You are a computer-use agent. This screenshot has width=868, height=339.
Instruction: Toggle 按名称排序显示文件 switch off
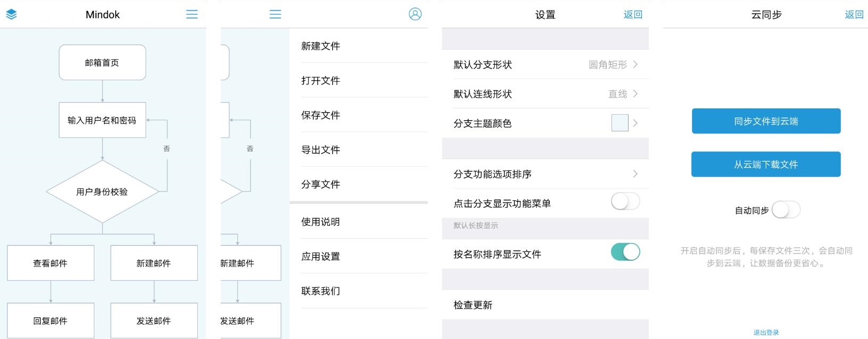(625, 252)
